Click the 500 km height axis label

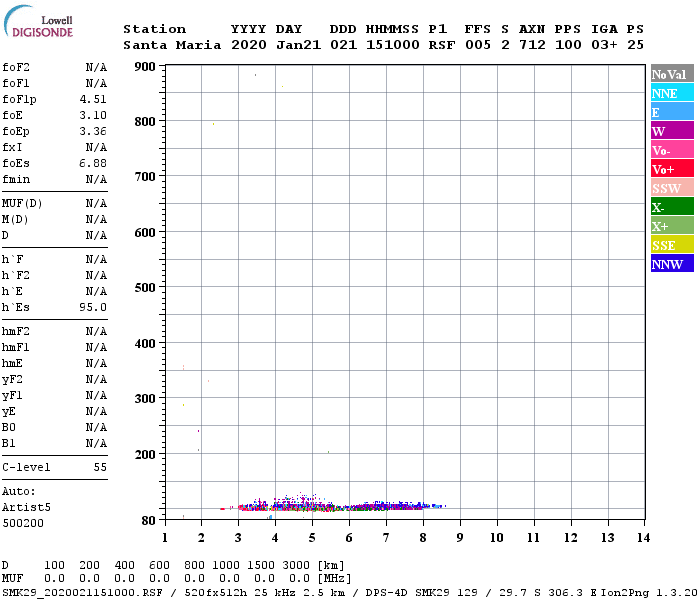pos(145,288)
